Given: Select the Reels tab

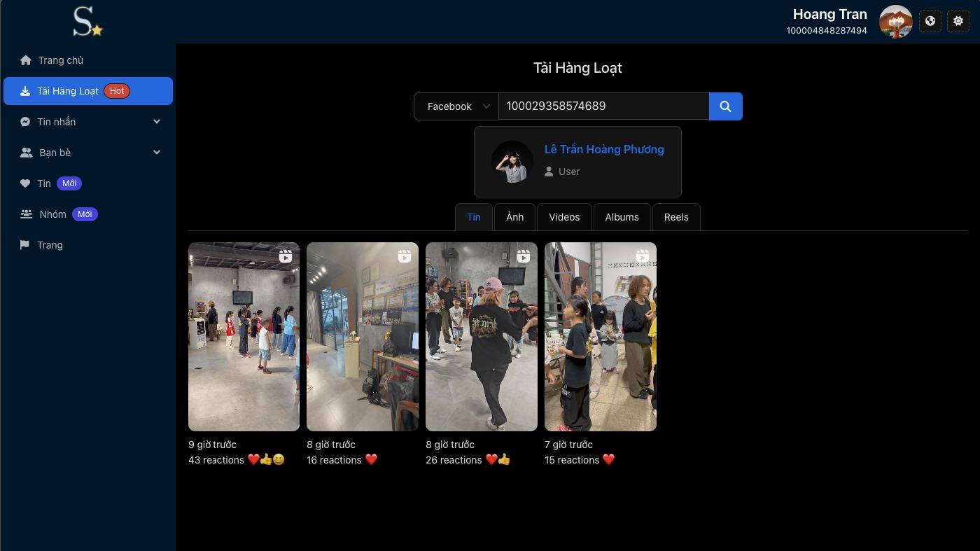Looking at the screenshot, I should (676, 217).
